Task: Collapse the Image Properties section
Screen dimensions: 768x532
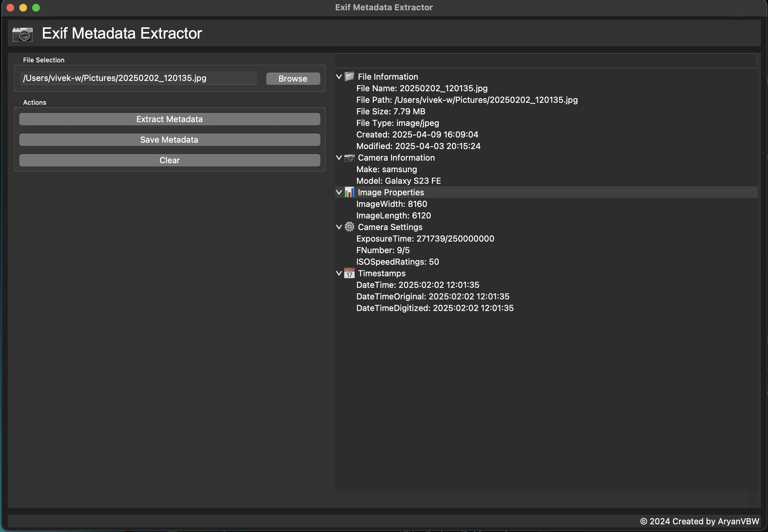Action: pyautogui.click(x=338, y=192)
